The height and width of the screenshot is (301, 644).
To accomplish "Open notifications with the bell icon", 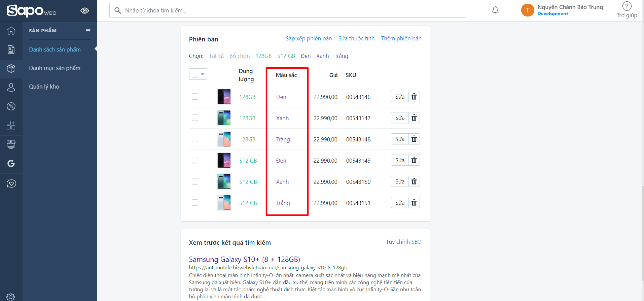I will tap(495, 10).
